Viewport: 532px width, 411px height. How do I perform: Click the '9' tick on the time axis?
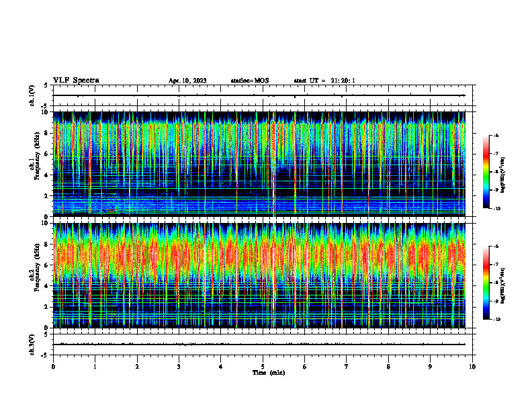coord(430,367)
